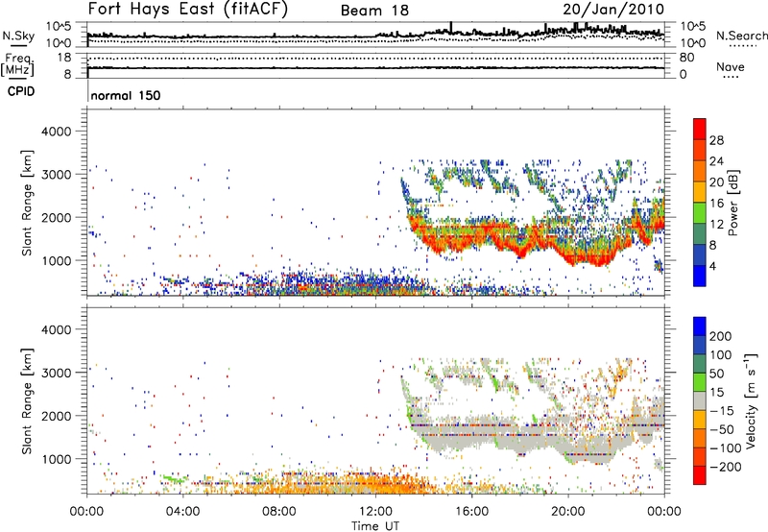Select the 'N.Sky' legend label
This screenshot has height=532, width=768.
click(x=18, y=36)
